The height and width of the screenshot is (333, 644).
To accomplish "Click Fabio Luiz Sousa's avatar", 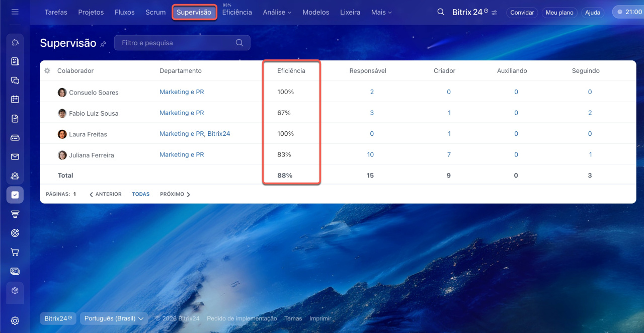I will 62,114.
